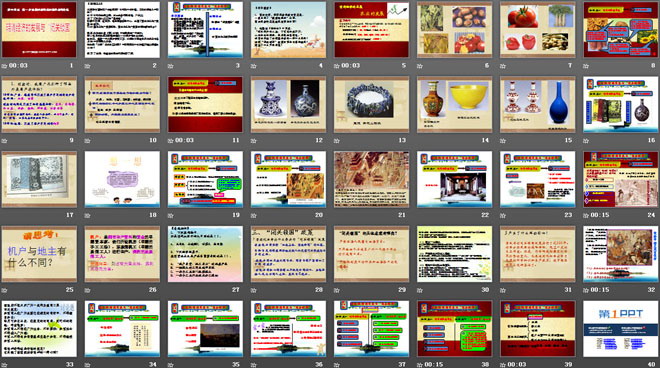This screenshot has width=660, height=368.
Task: Click the 00:03 timing under slide 11
Action: (184, 141)
